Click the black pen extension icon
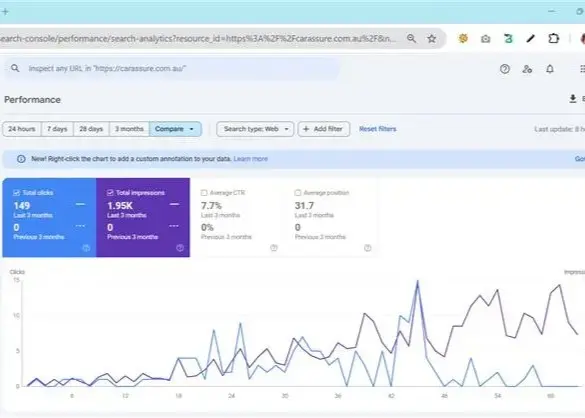 click(531, 38)
